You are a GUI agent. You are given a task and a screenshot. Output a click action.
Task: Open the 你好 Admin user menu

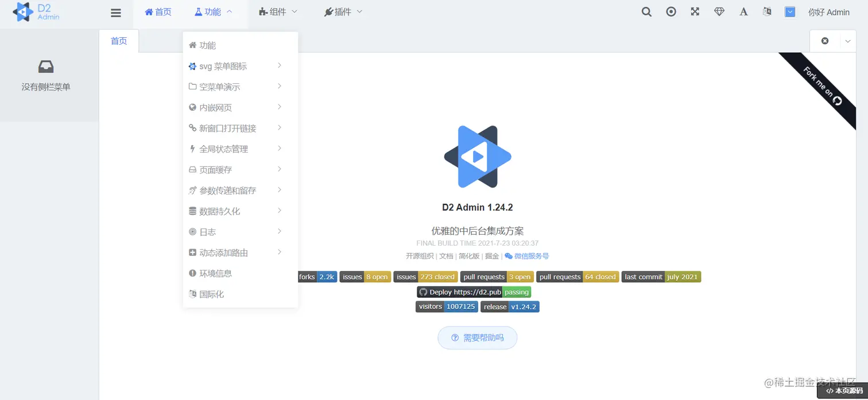(828, 12)
